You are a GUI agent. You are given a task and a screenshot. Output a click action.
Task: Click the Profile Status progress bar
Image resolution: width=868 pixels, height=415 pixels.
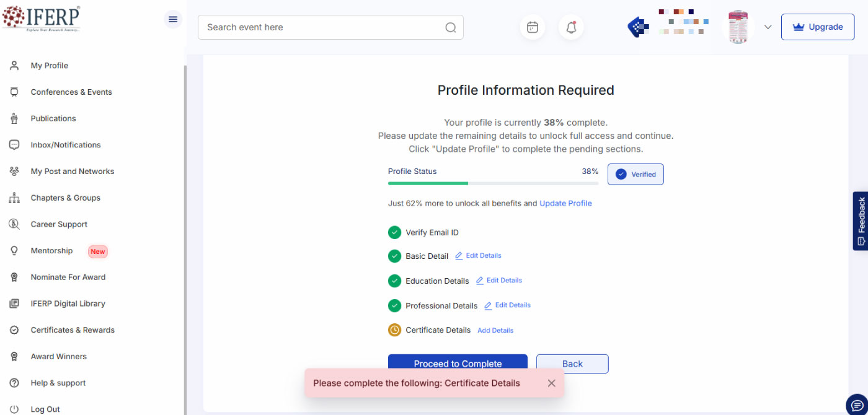tap(493, 183)
